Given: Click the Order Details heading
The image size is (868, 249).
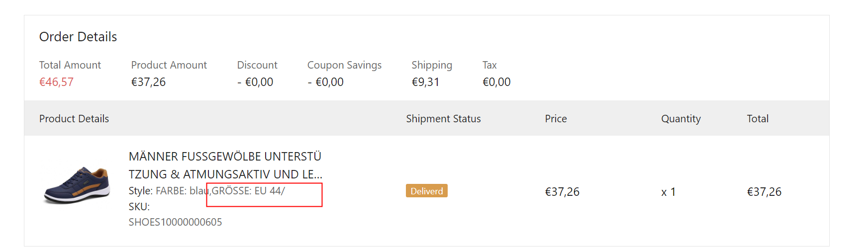Looking at the screenshot, I should (78, 37).
